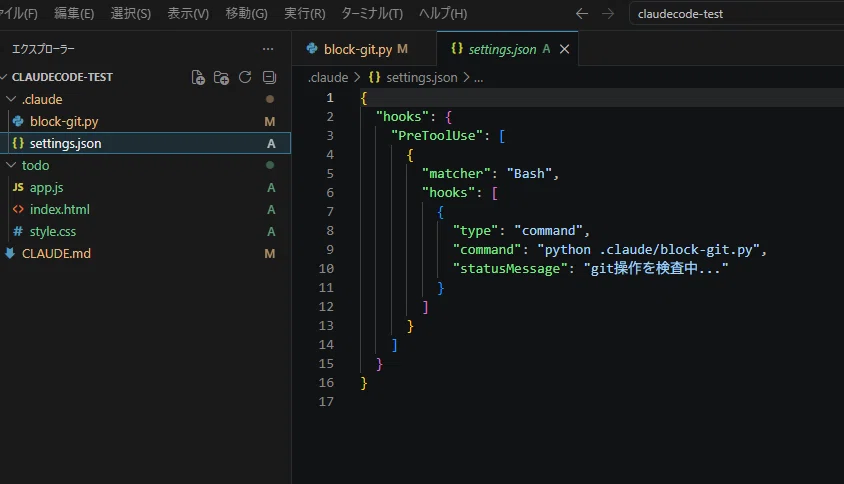Click the "statusMessage" key on line 10

[x=510, y=269]
